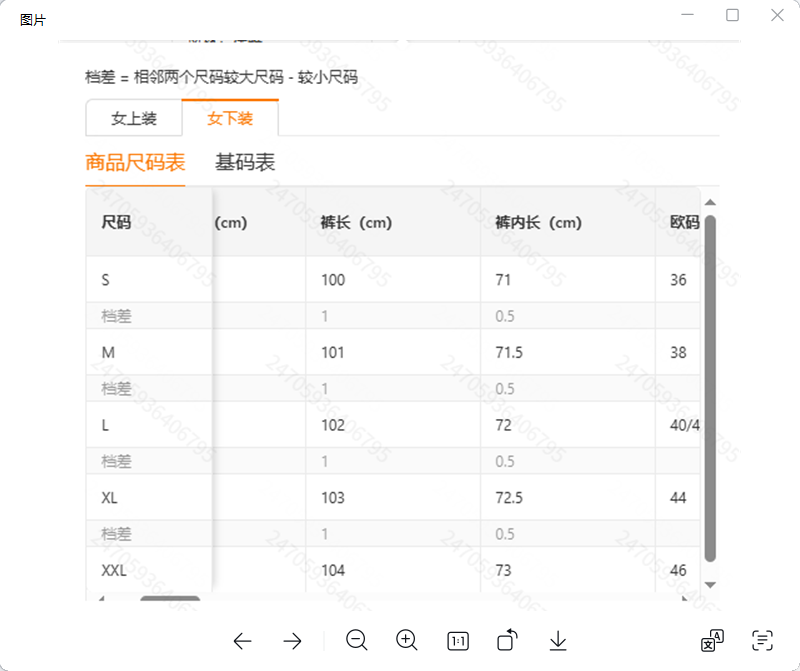
Task: Extract text with OCR icon
Action: [762, 640]
